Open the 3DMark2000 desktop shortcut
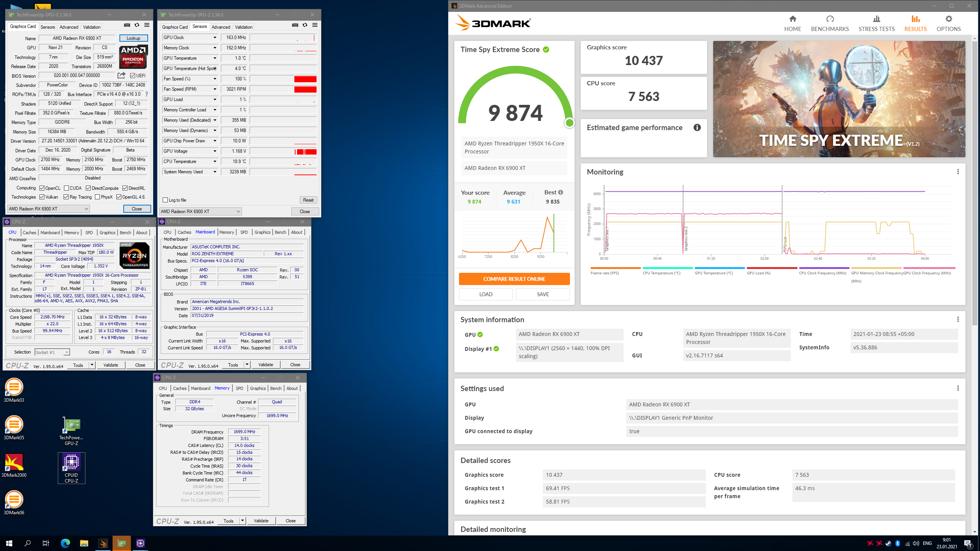 click(14, 465)
